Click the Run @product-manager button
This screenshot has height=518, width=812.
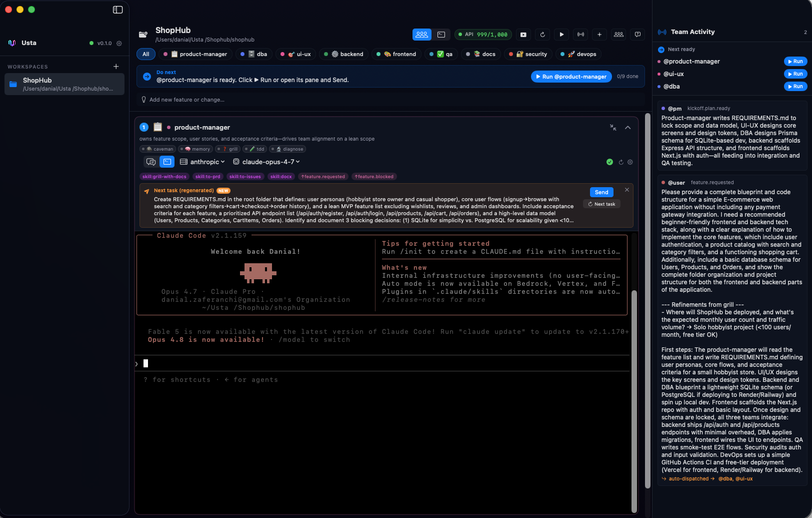571,77
